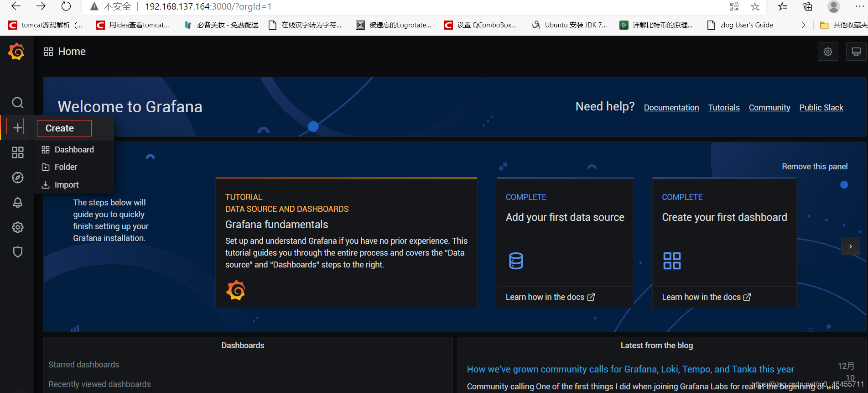The width and height of the screenshot is (868, 393).
Task: Open the Tutorials help link
Action: pyautogui.click(x=724, y=108)
